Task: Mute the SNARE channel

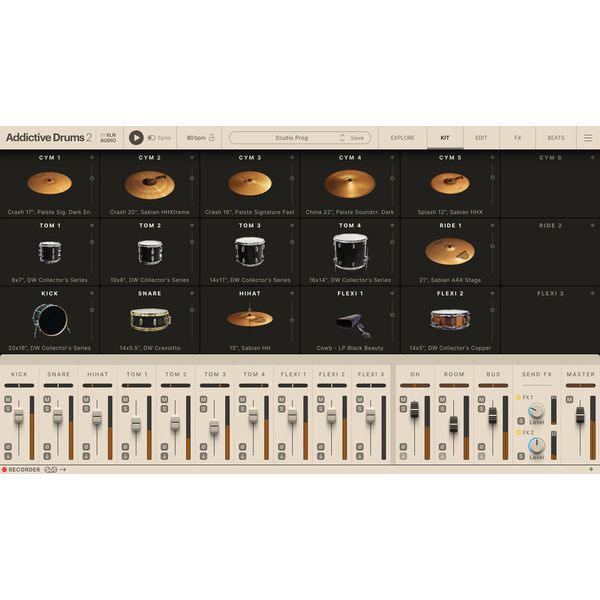Action: tap(47, 399)
